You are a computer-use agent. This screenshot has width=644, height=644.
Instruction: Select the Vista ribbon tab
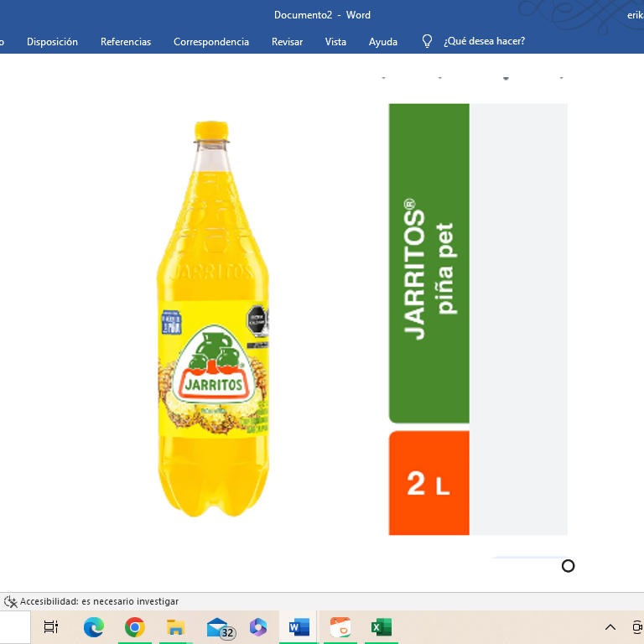tap(335, 41)
